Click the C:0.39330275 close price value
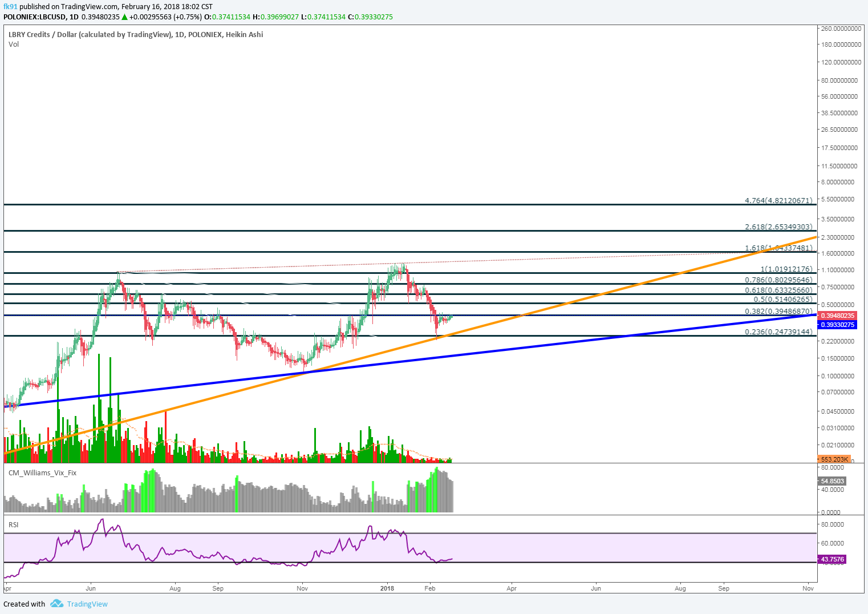Screen dimensions: 868x614 coord(370,17)
